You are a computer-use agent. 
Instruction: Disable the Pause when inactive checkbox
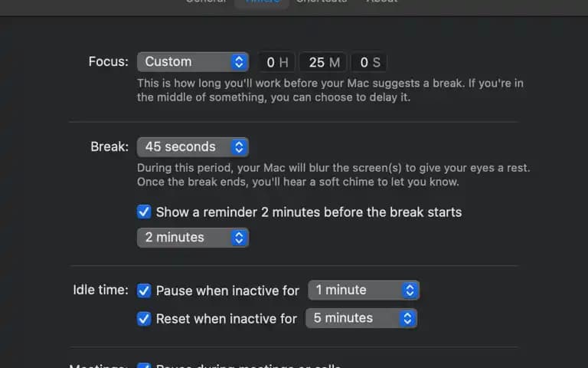tap(144, 291)
